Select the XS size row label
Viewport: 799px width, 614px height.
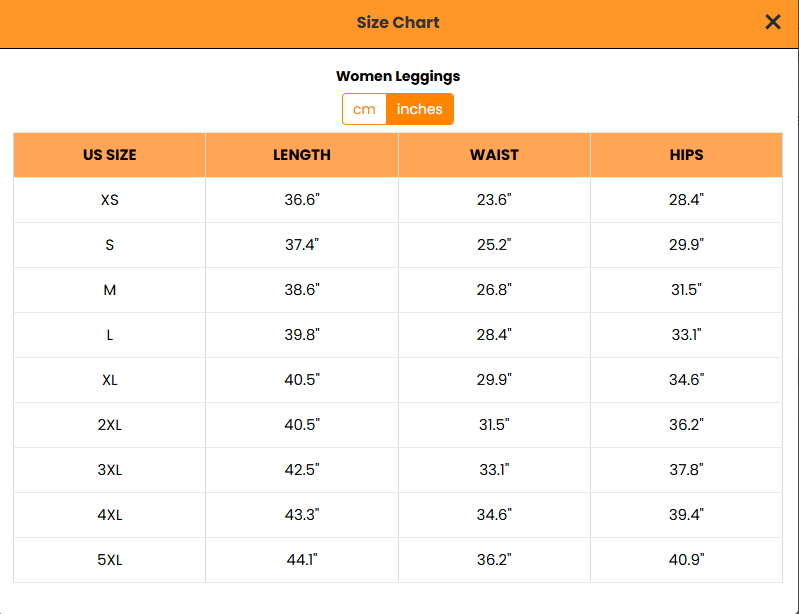[x=110, y=200]
